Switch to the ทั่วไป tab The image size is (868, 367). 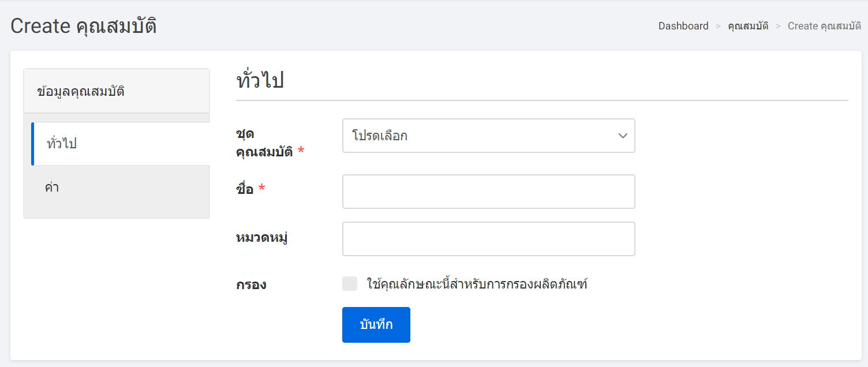121,144
